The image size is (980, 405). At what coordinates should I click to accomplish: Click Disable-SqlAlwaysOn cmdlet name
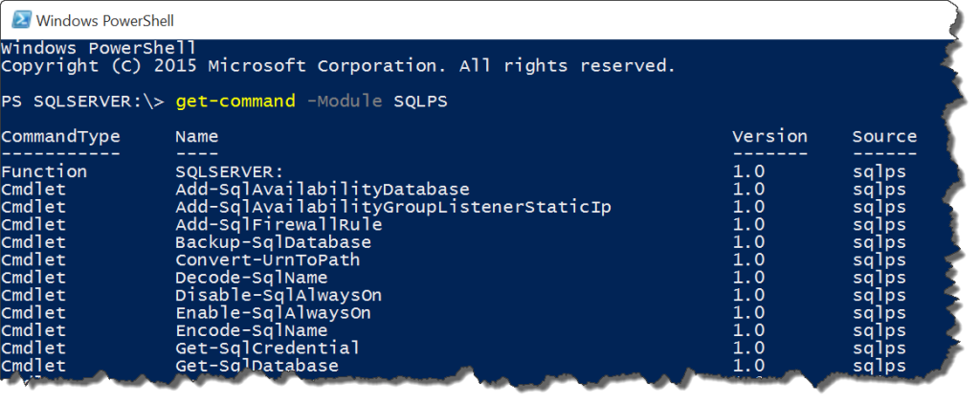(x=278, y=294)
